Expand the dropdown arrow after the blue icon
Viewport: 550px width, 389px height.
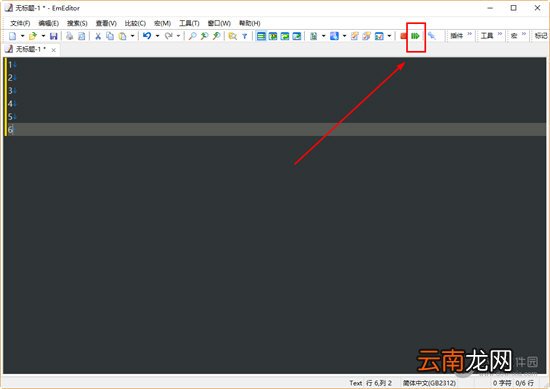[x=344, y=36]
